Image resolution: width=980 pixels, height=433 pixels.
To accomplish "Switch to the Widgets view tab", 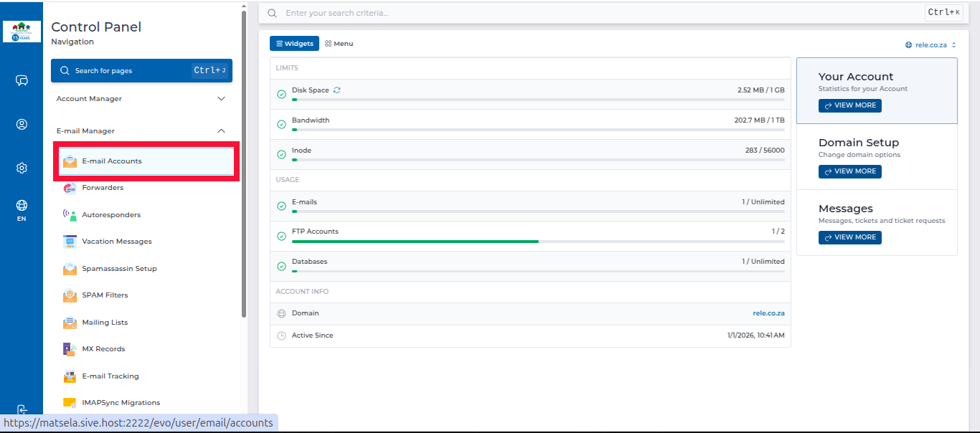I will 294,44.
